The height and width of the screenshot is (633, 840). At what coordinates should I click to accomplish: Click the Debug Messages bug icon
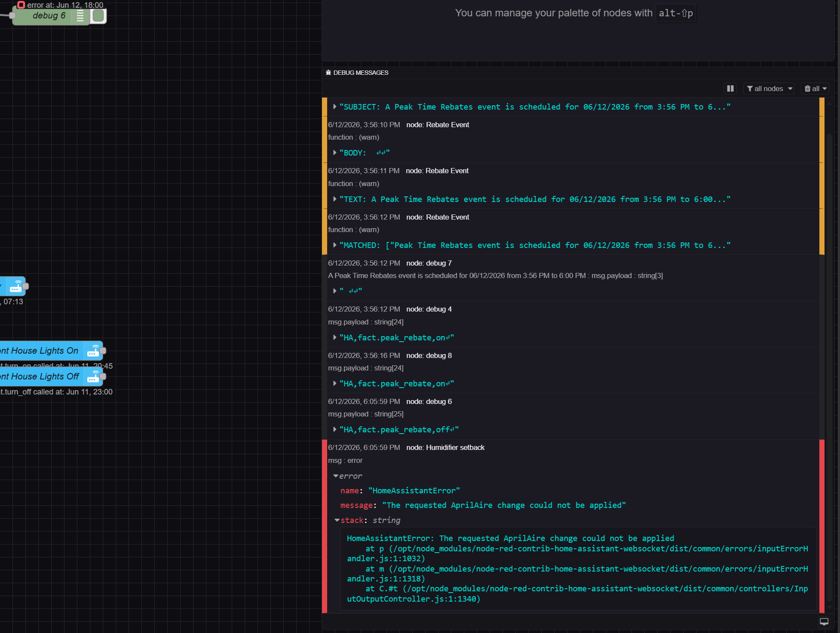tap(328, 73)
